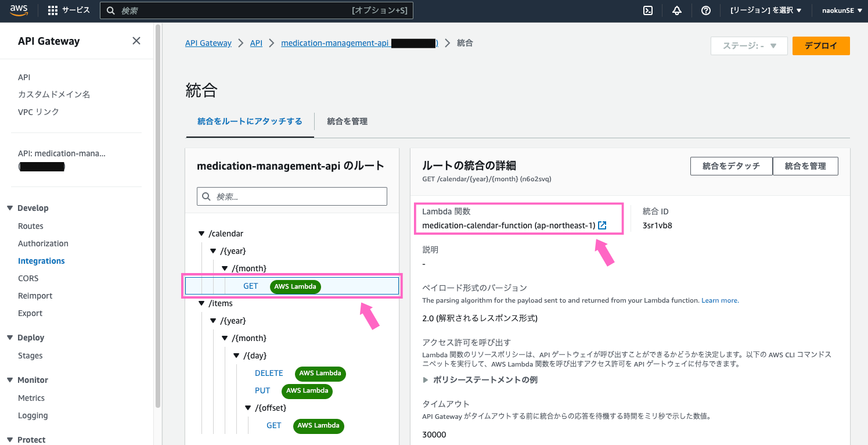Click the timeout value 30000
Viewport: 868px width, 445px height.
coord(434,435)
